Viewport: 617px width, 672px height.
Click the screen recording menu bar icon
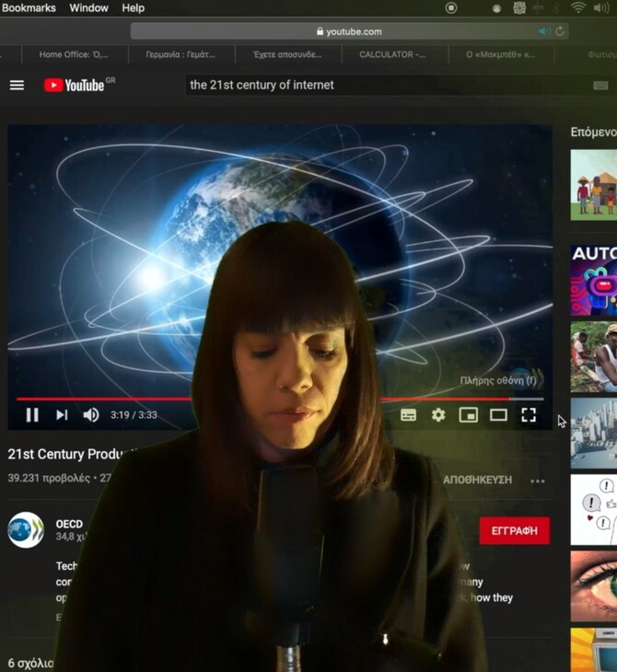tap(451, 7)
